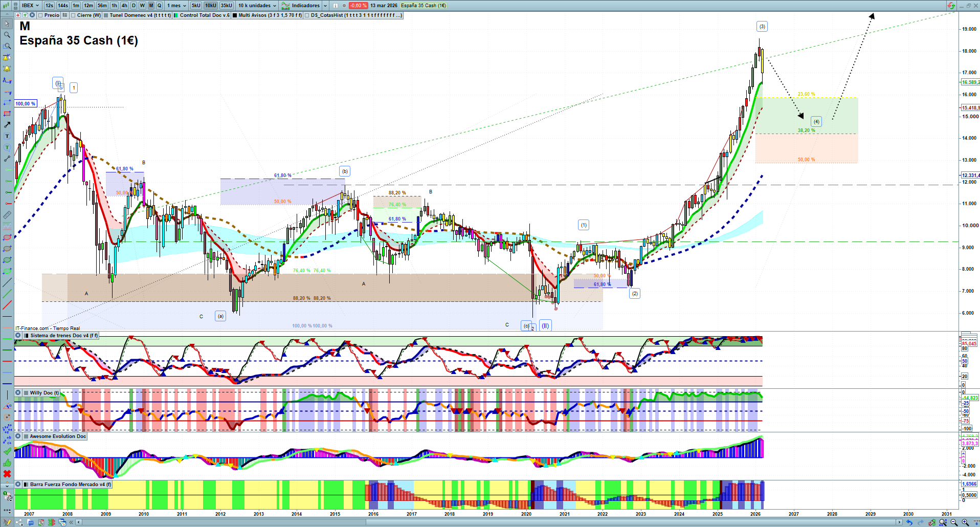Click the Awesome Evolution Doc color swatch
Viewport: 980px width, 527px height.
point(26,436)
